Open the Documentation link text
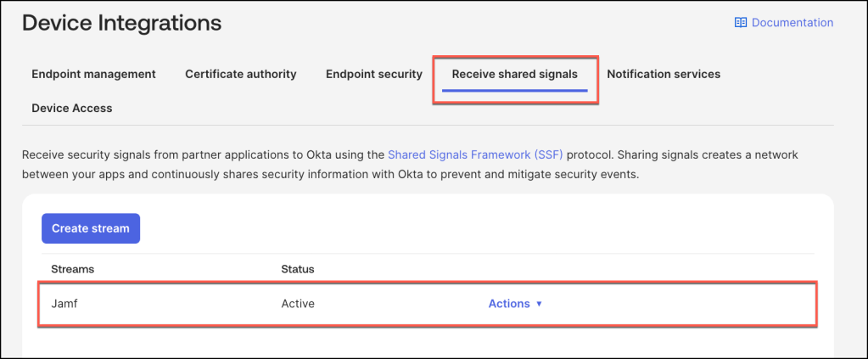868x359 pixels. [792, 23]
